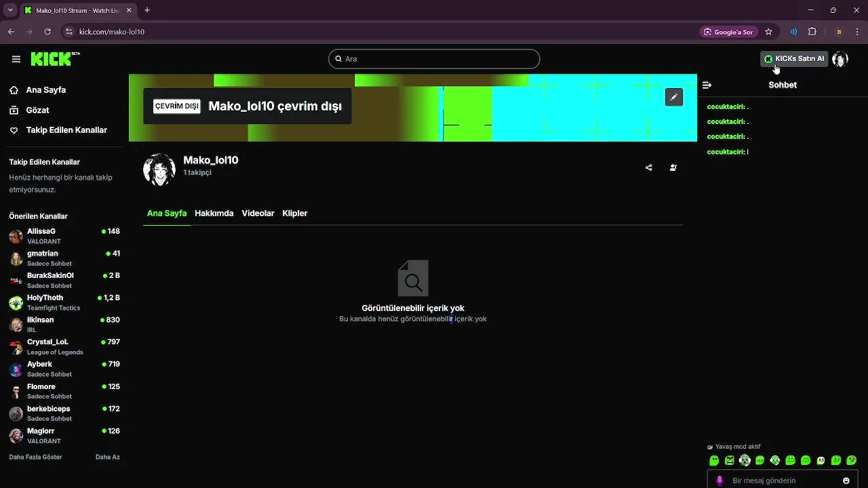Click the Önerilen Kanallar section header
The width and height of the screenshot is (868, 488).
point(38,216)
